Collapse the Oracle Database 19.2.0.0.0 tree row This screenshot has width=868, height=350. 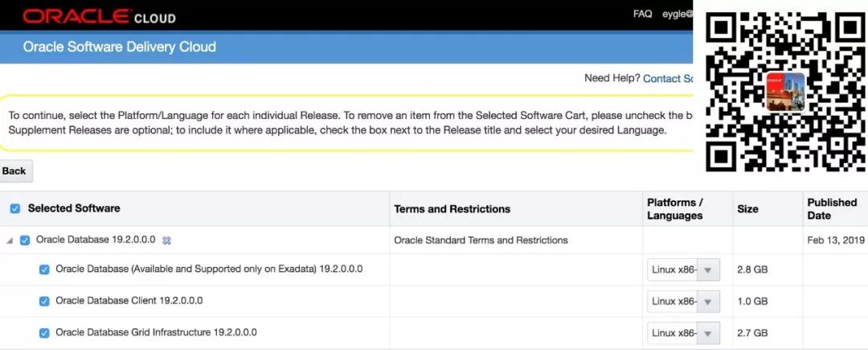pos(10,240)
